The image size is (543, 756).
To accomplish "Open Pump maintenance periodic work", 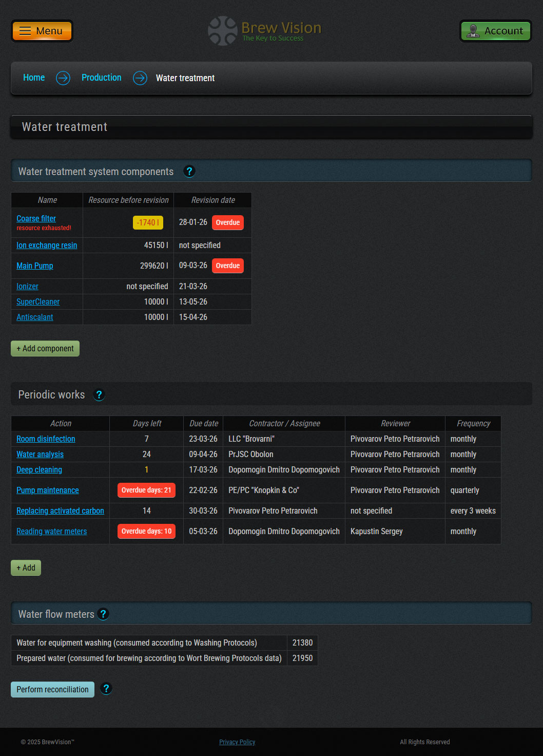I will pos(48,490).
